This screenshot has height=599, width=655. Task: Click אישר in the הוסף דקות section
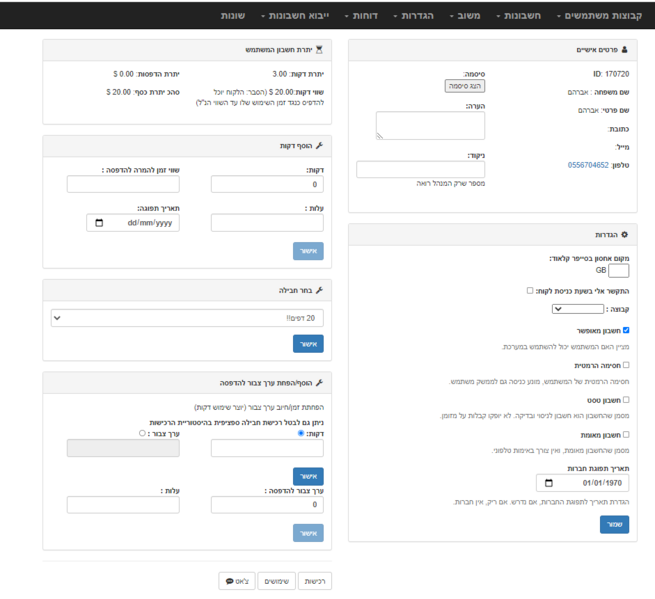coord(308,251)
